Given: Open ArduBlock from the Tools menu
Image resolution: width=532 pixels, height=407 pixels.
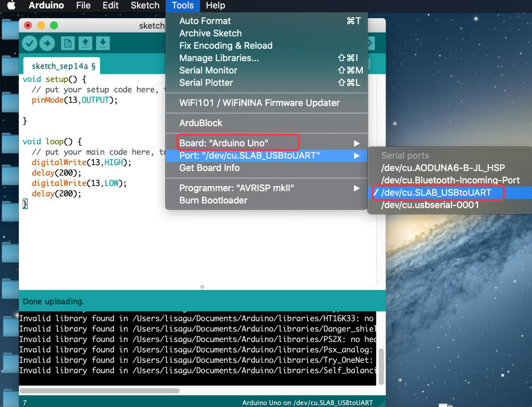Looking at the screenshot, I should point(267,123).
